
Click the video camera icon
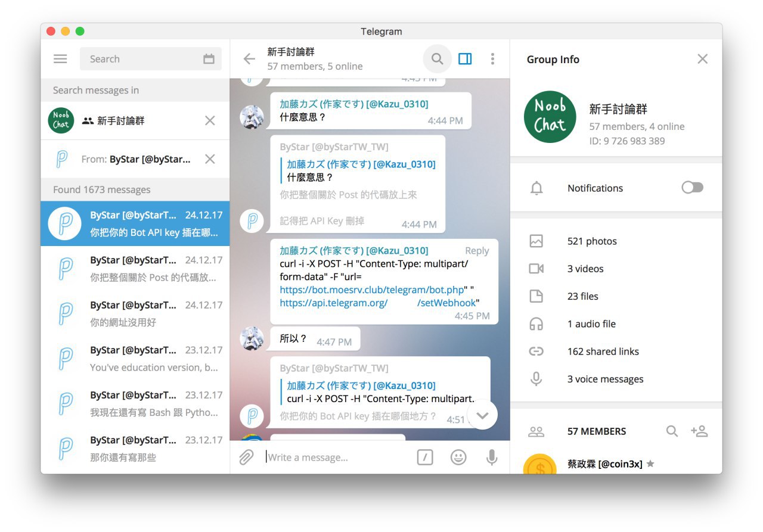coord(536,269)
